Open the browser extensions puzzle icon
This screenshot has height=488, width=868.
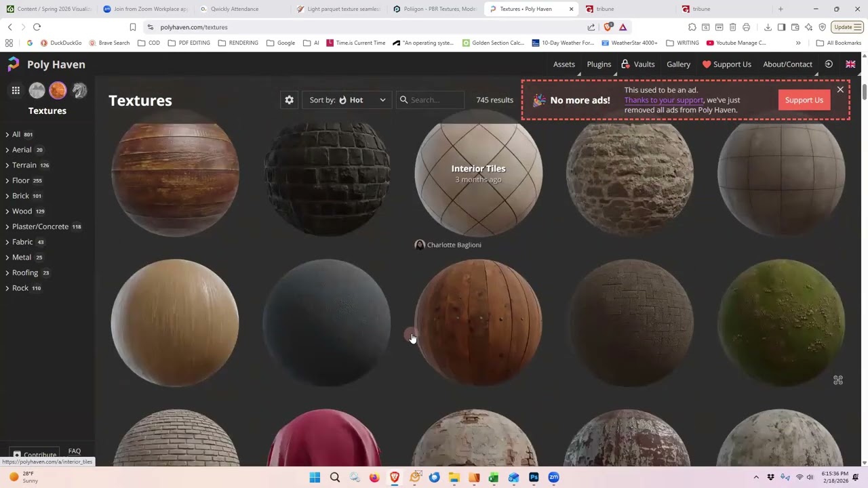pos(692,27)
